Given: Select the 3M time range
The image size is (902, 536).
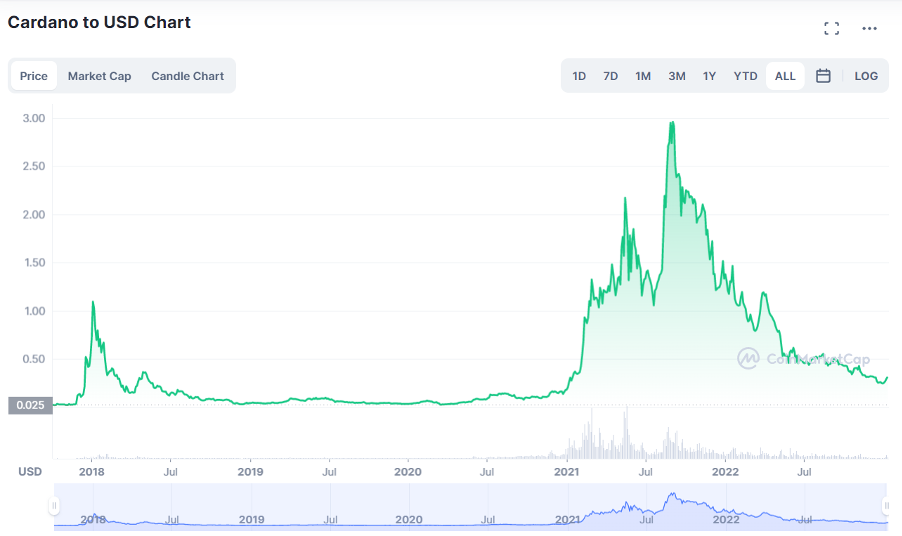Looking at the screenshot, I should tap(676, 76).
